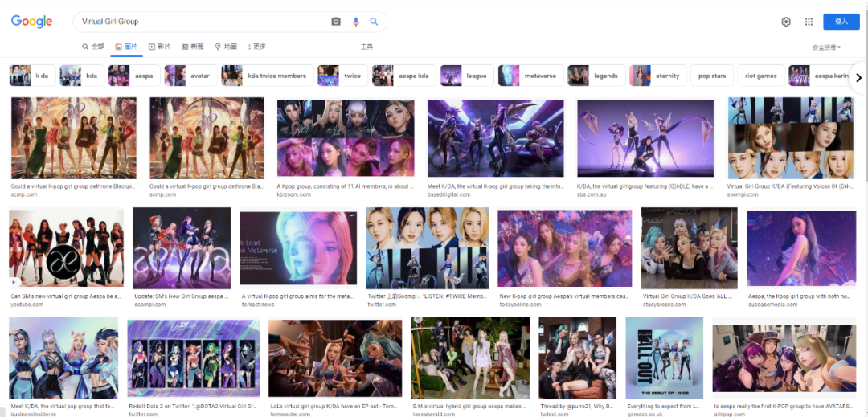Click the blue sign-in button
Viewport: 868px width, 417px height.
tap(841, 22)
